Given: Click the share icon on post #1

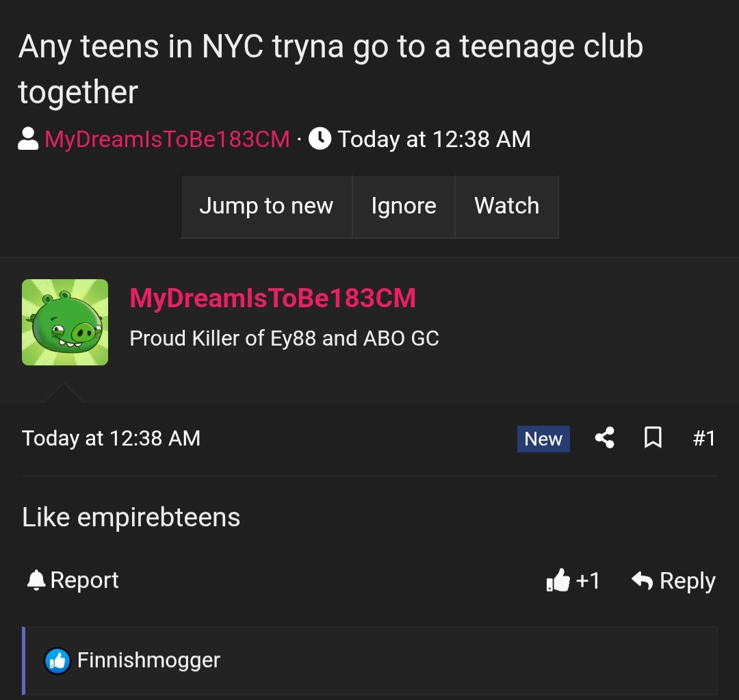Looking at the screenshot, I should 604,438.
